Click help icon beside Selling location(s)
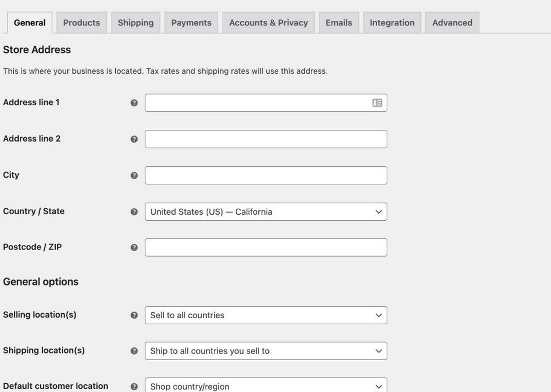 tap(134, 315)
